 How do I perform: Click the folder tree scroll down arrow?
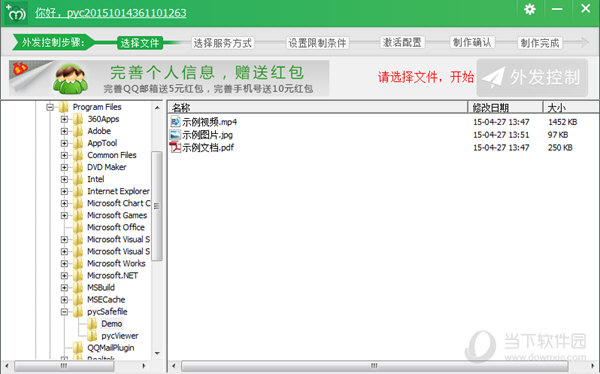pyautogui.click(x=157, y=353)
